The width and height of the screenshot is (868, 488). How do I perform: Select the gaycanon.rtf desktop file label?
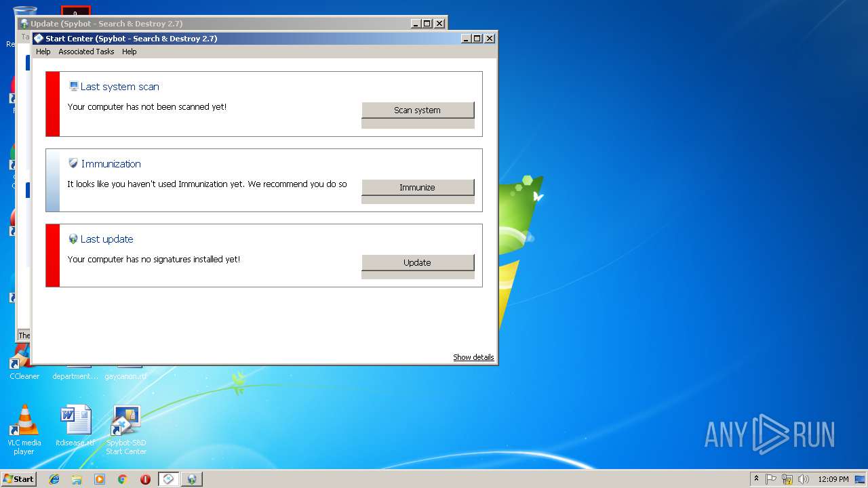coord(125,376)
